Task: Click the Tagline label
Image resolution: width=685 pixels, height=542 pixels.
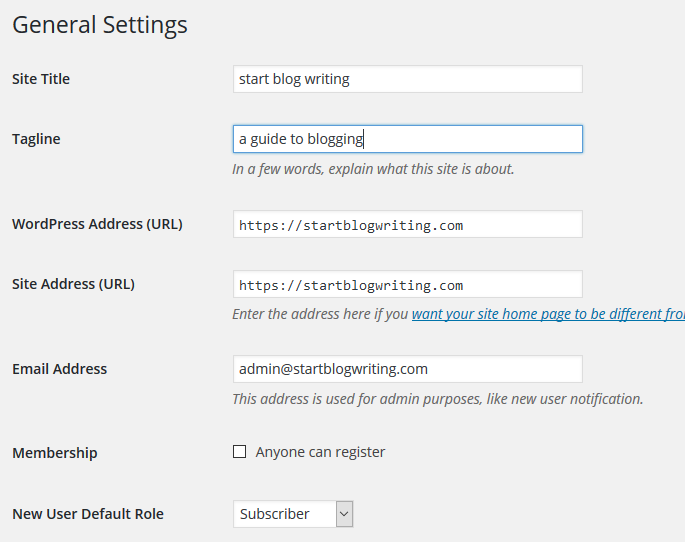Action: pos(36,139)
